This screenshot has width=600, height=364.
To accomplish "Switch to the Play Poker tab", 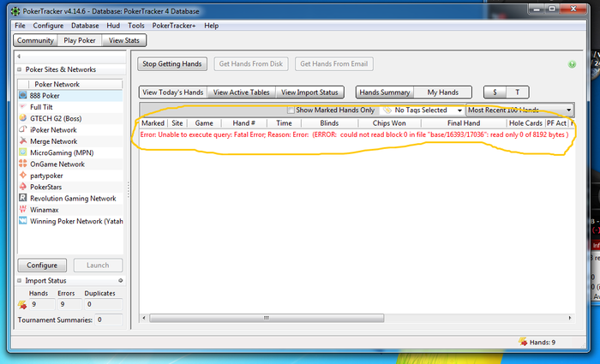I will pos(80,40).
